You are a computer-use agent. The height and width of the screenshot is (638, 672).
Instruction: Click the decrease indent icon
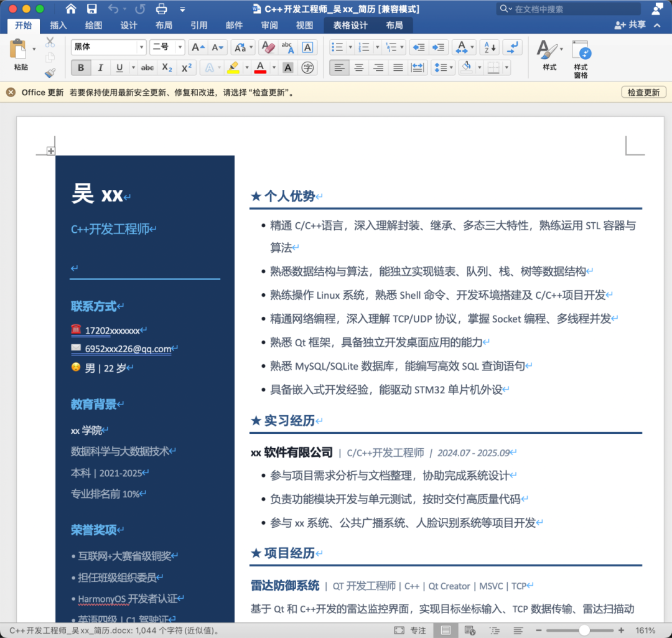419,47
